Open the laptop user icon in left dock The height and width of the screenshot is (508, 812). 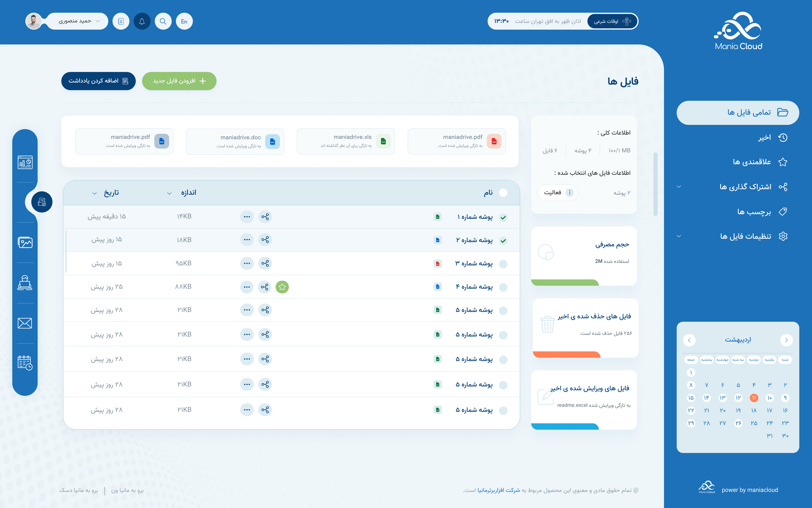click(x=25, y=283)
